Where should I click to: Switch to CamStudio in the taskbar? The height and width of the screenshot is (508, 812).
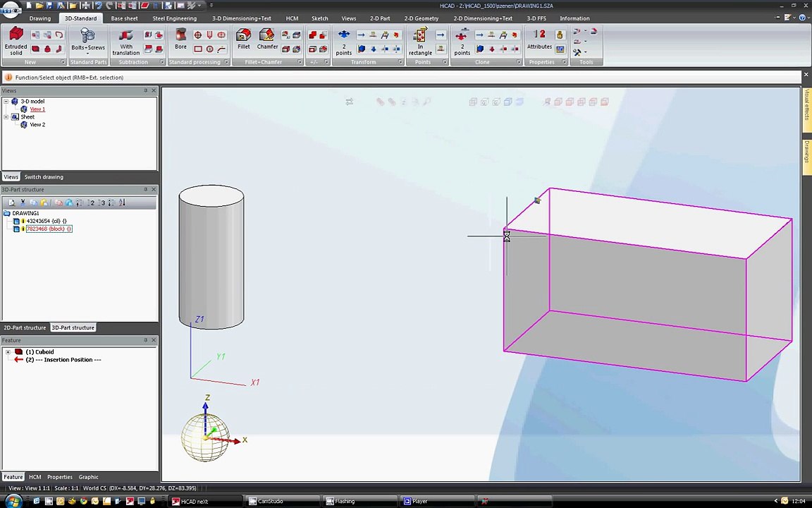coord(282,501)
